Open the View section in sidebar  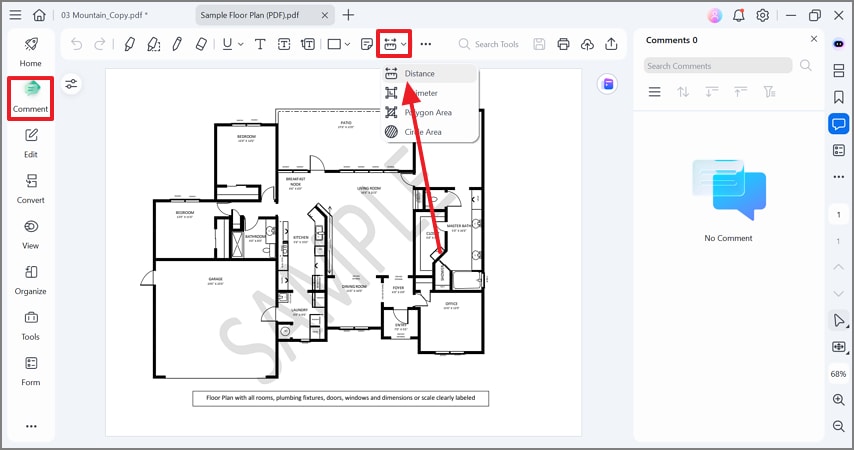[30, 235]
